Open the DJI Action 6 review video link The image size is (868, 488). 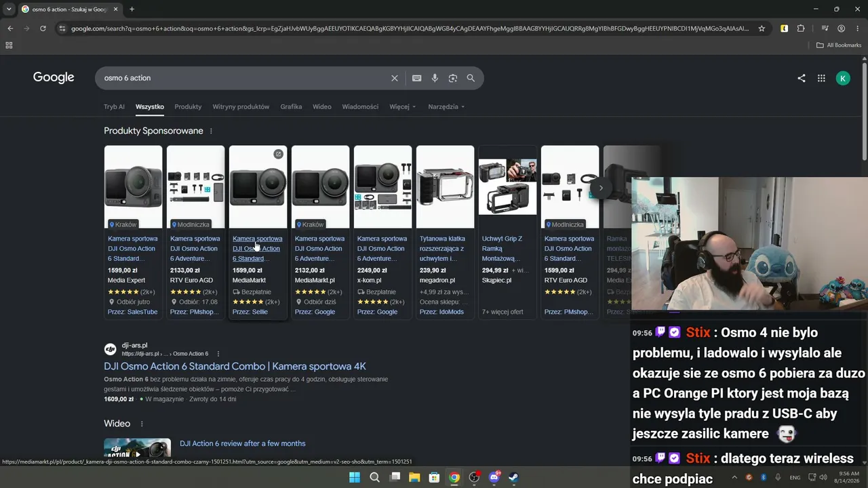click(x=242, y=443)
